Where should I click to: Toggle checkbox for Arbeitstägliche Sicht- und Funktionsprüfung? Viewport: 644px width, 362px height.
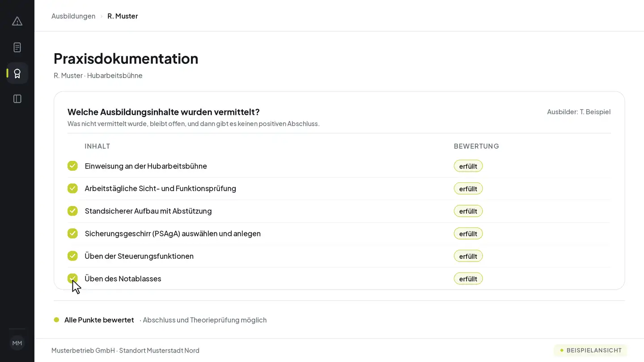pos(72,188)
